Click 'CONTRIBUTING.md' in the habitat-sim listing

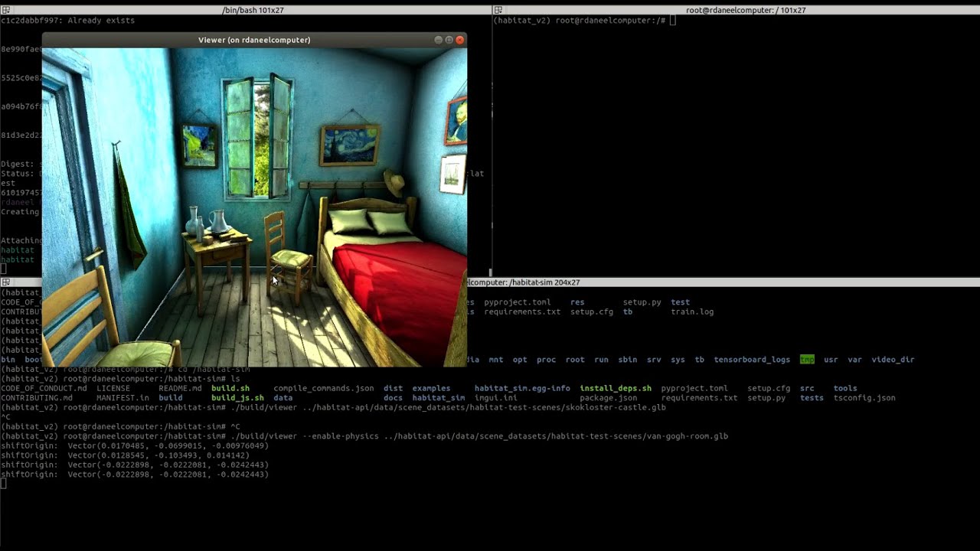tap(36, 398)
